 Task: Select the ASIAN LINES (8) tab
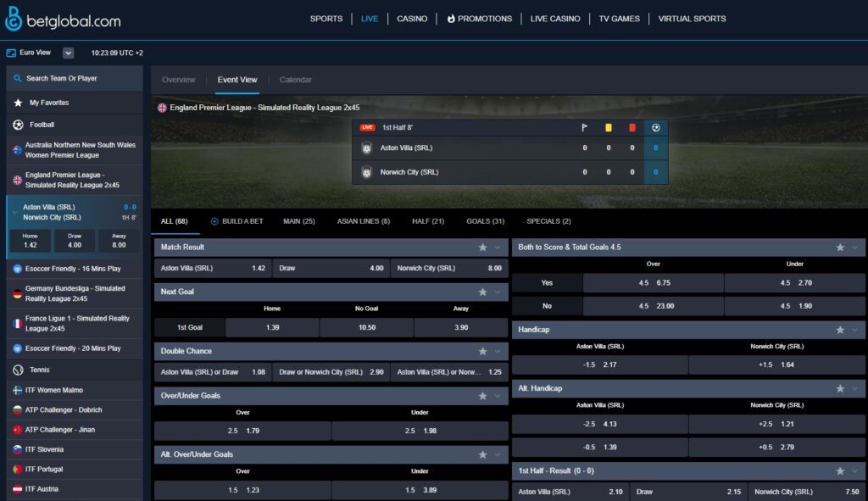coord(363,221)
